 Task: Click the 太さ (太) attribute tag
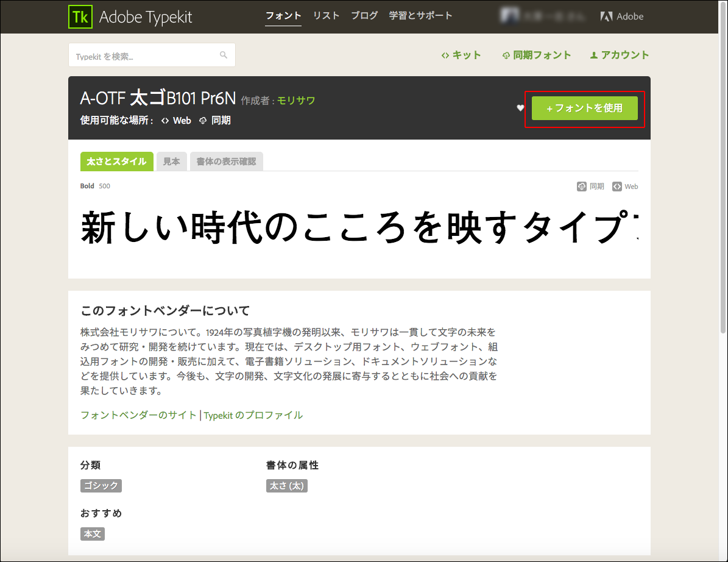point(286,486)
